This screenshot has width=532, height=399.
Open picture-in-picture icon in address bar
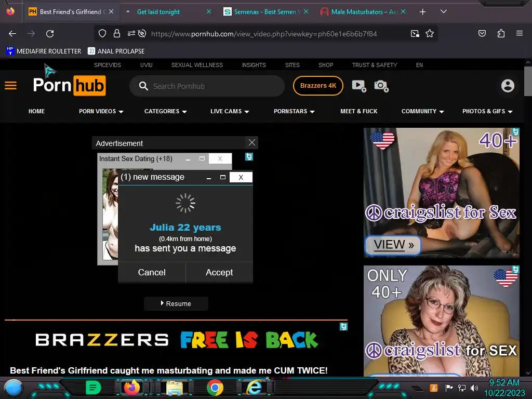pos(415,33)
